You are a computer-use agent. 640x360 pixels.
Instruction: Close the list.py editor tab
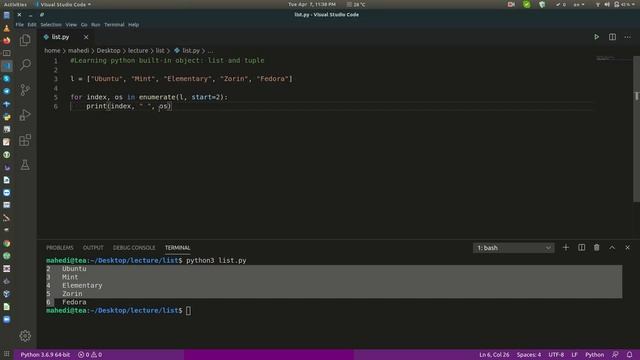pyautogui.click(x=86, y=37)
